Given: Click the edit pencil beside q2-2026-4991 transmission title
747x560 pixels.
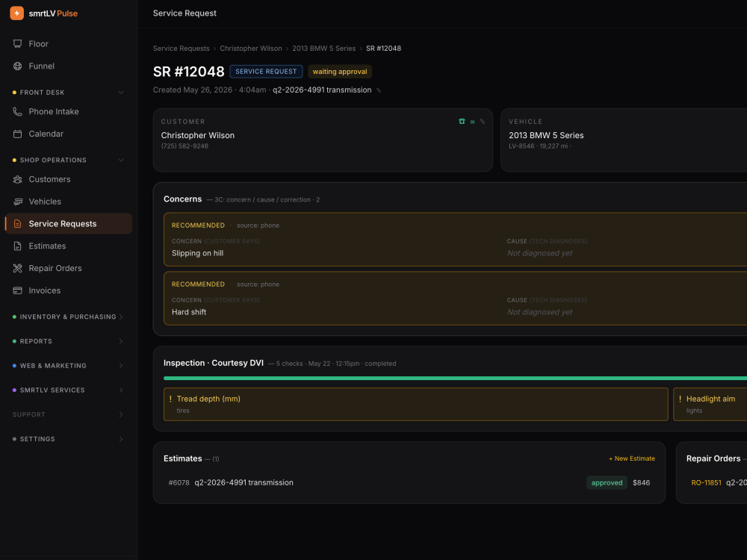Looking at the screenshot, I should pos(379,90).
